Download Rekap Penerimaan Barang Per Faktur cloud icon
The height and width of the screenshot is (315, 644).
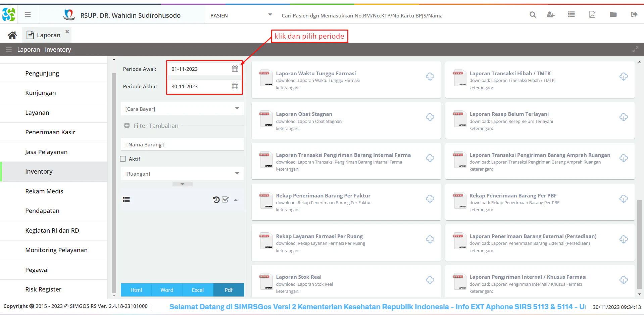click(430, 199)
